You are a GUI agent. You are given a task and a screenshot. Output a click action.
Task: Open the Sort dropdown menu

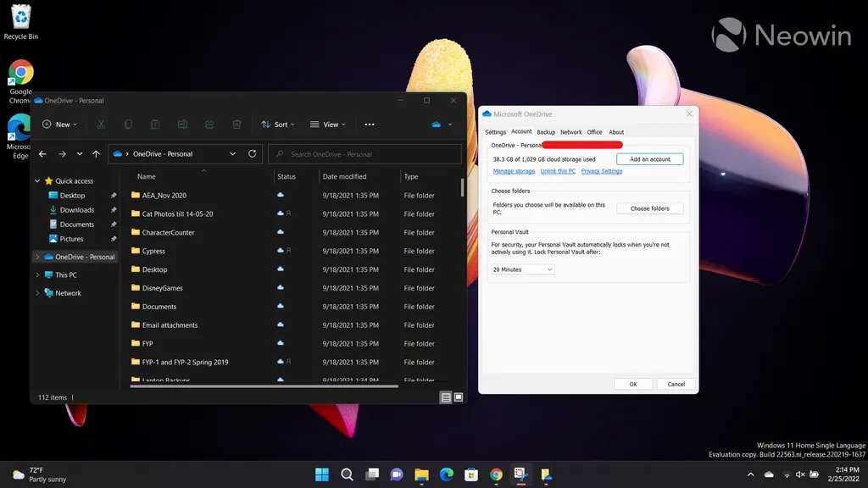(279, 125)
